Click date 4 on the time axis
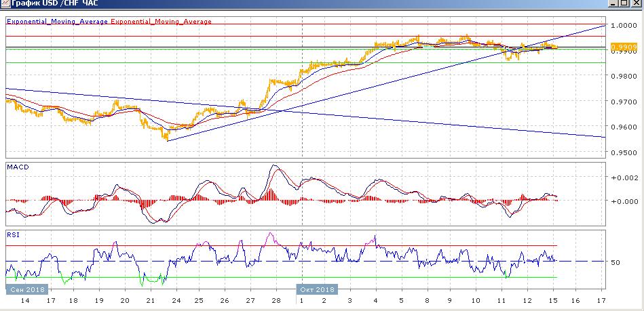The image size is (644, 311). click(x=375, y=300)
